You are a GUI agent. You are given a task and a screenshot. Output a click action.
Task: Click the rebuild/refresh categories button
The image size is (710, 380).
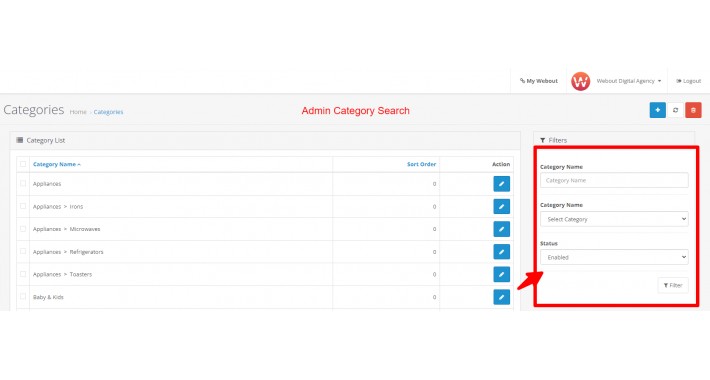click(675, 110)
